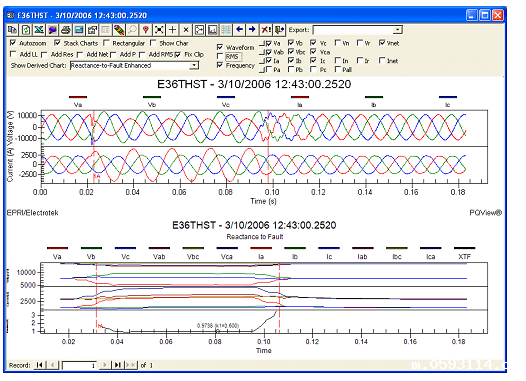Click the Excel export icon
The image size is (526, 381).
[x=39, y=30]
